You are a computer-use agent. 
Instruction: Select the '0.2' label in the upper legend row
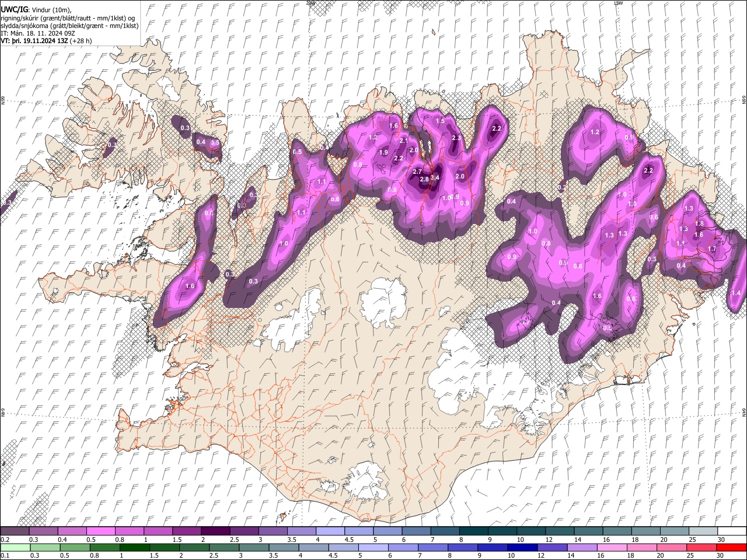(x=5, y=540)
